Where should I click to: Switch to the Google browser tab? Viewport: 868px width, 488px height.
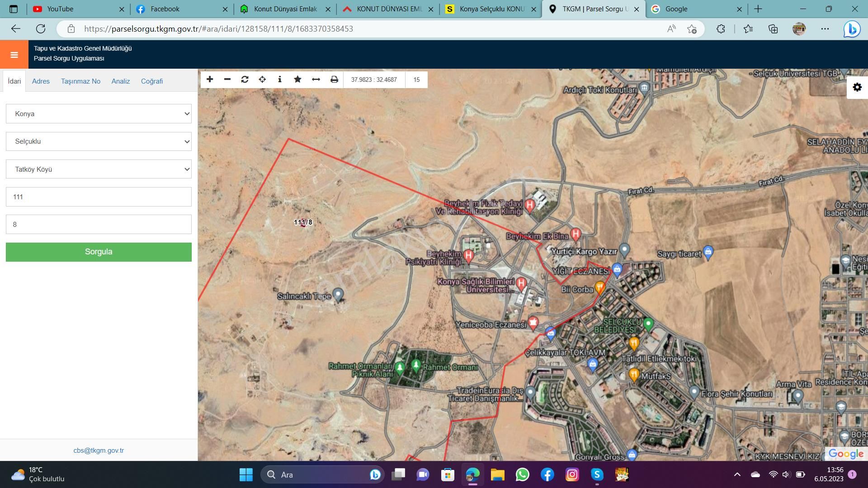click(696, 9)
